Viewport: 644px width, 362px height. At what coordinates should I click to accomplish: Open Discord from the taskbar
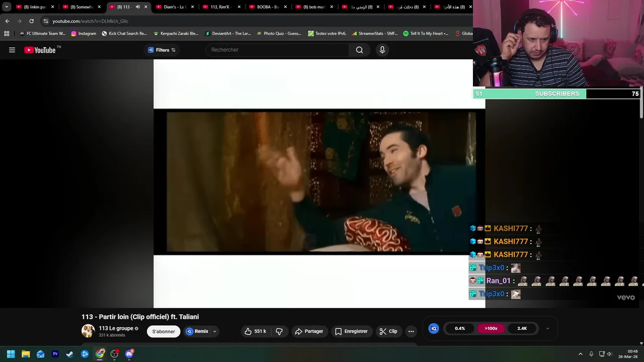pyautogui.click(x=129, y=354)
